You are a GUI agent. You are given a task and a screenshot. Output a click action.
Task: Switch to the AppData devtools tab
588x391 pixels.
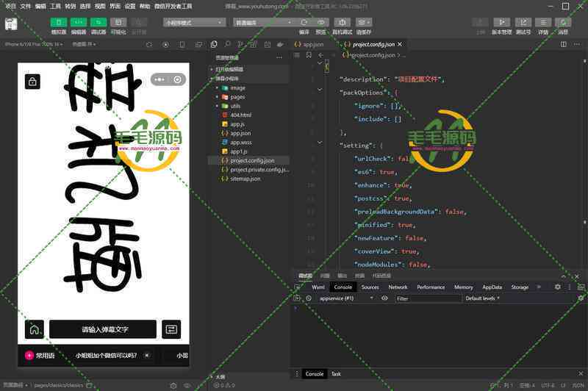pyautogui.click(x=492, y=287)
